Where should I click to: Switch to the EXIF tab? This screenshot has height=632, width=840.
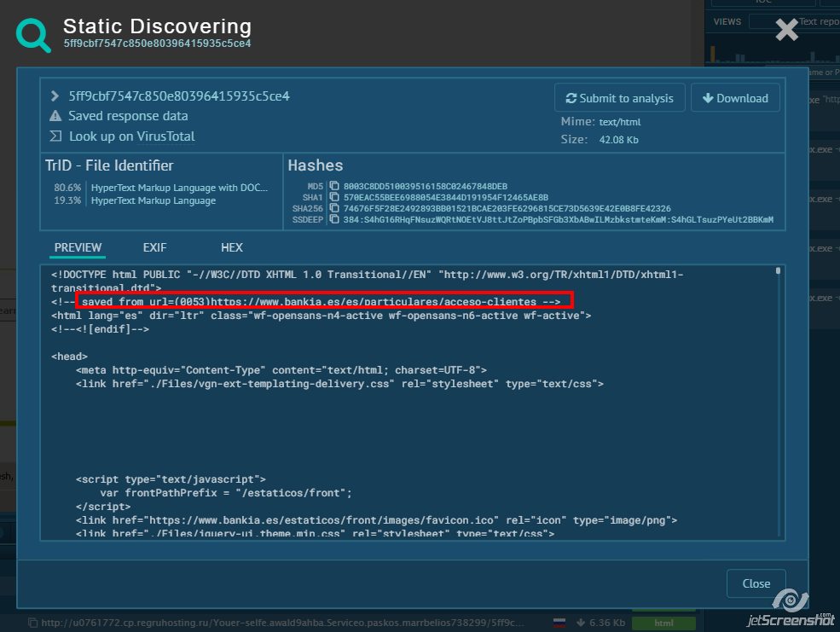155,247
